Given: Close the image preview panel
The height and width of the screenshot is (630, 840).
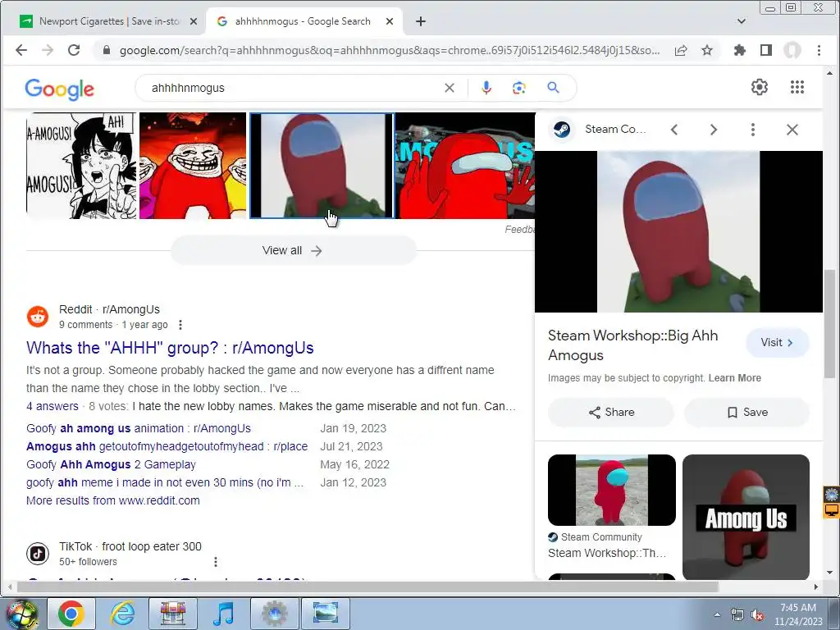Looking at the screenshot, I should [x=792, y=130].
